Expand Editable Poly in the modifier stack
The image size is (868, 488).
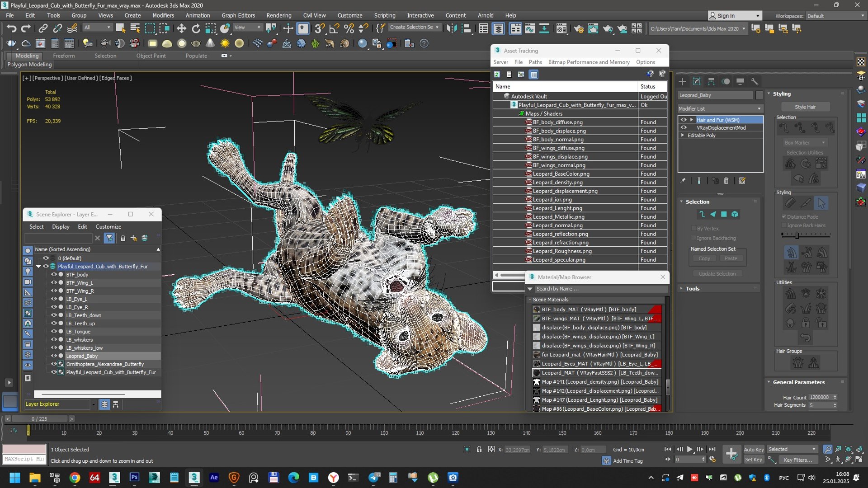click(683, 135)
